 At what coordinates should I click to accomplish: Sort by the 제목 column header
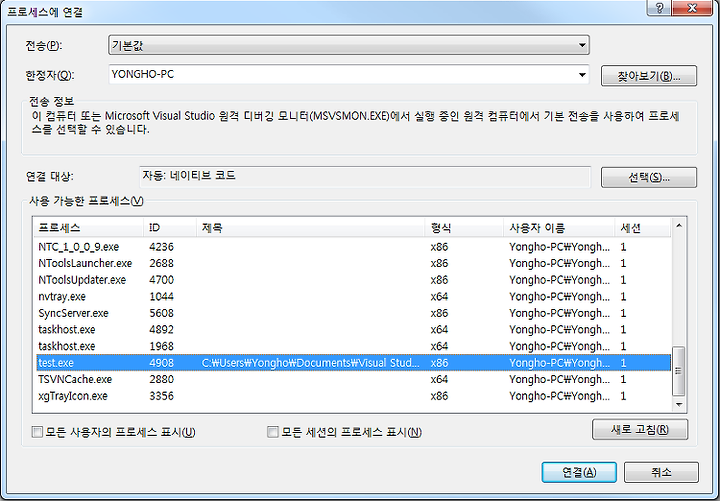pos(310,228)
